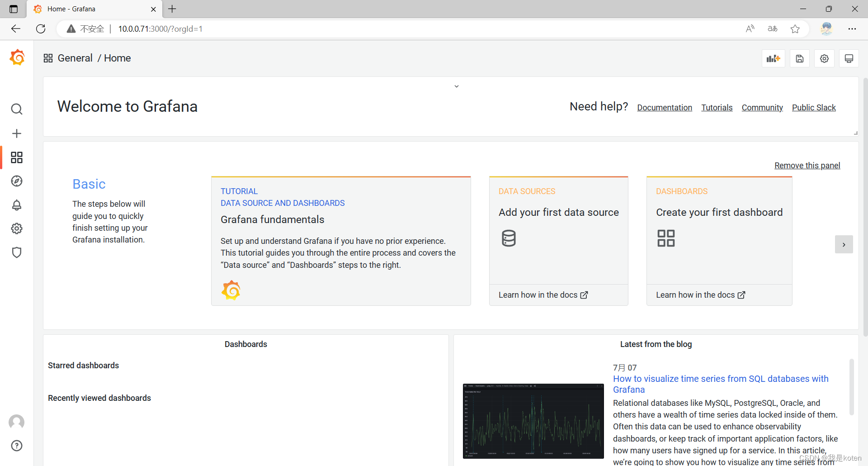Screen dimensions: 868x466
Task: Click Create your first dashboard
Action: pyautogui.click(x=719, y=212)
